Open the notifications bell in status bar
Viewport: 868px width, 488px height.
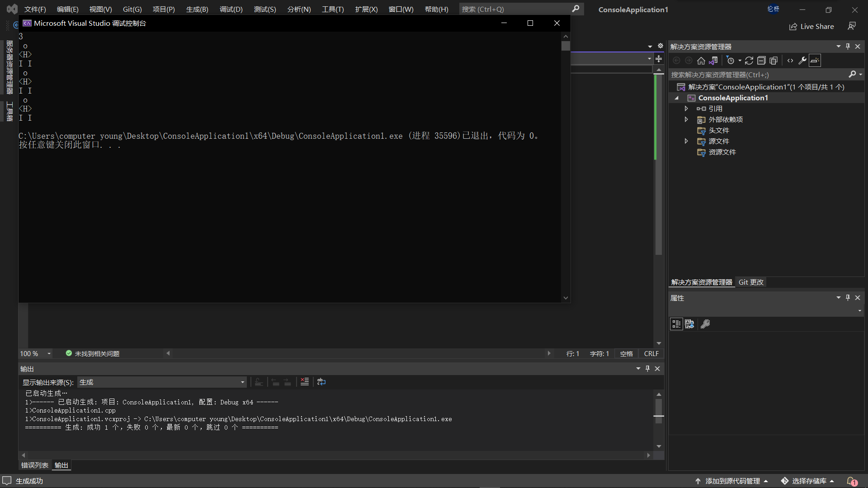pyautogui.click(x=852, y=481)
